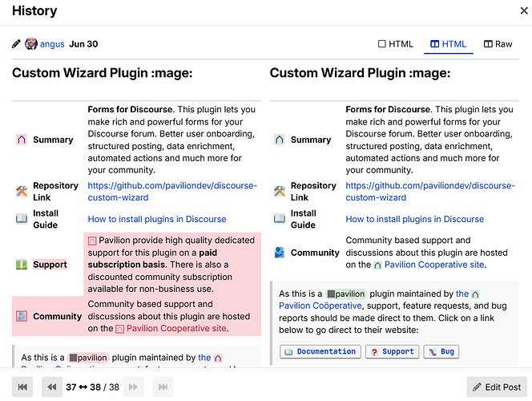
Task: Go to next revision
Action: click(133, 387)
